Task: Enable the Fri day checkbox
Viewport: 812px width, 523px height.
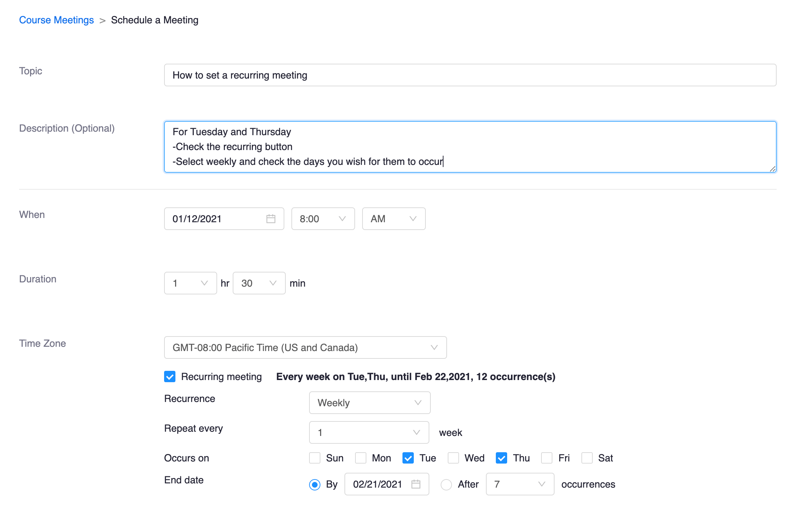Action: pyautogui.click(x=547, y=458)
